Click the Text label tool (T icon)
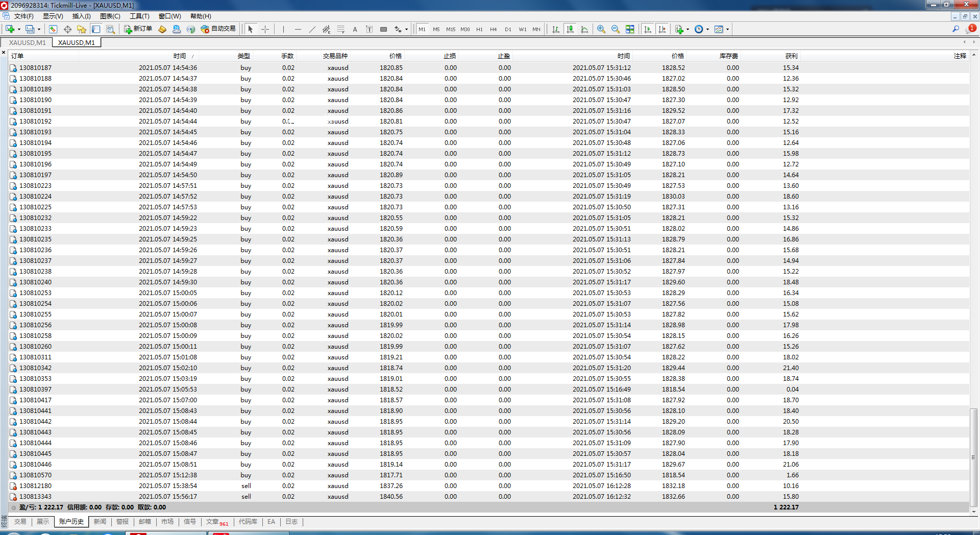The image size is (980, 535). point(369,29)
